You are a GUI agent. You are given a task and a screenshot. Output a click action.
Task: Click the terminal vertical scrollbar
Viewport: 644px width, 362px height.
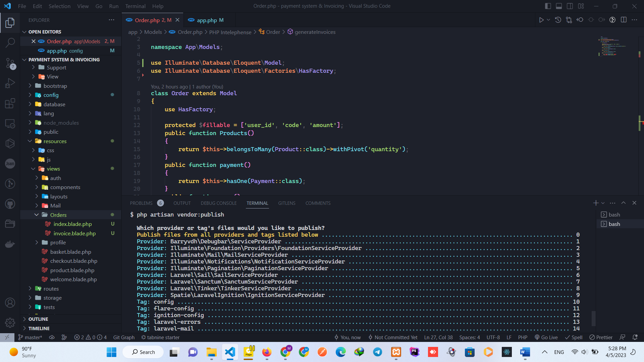[594, 318]
